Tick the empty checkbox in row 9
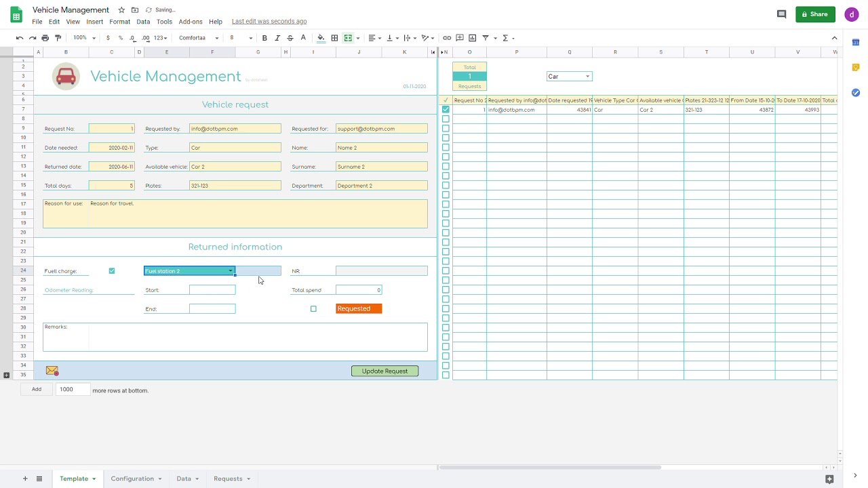Screen dimensions: 868x488 (446, 129)
